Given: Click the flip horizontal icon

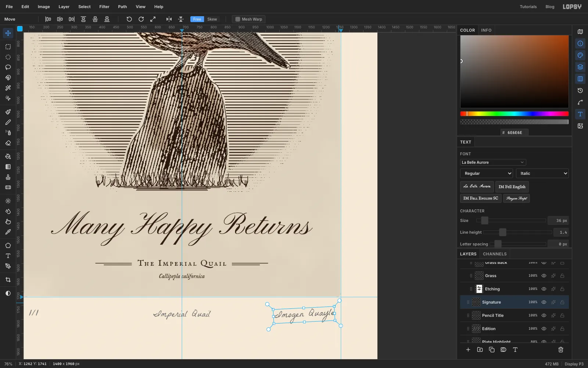Looking at the screenshot, I should click(x=169, y=19).
